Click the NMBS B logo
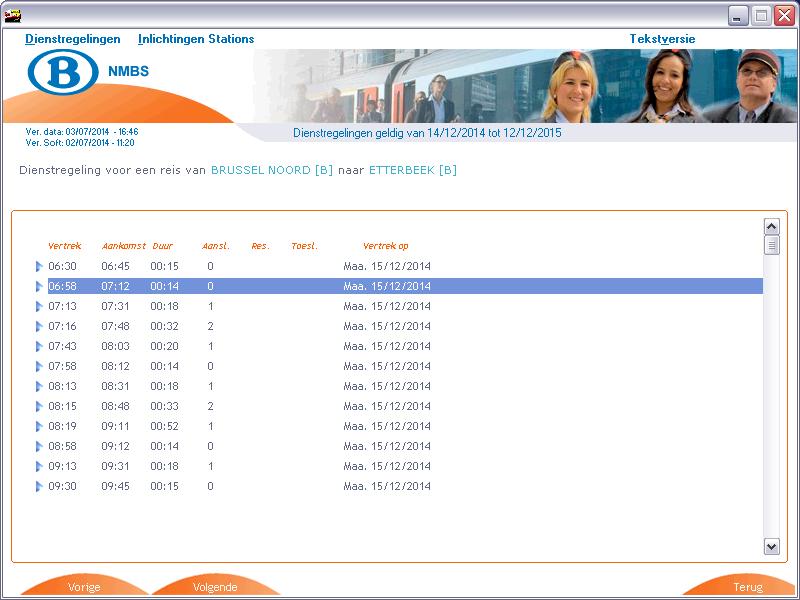Viewport: 800px width, 600px height. pos(63,72)
